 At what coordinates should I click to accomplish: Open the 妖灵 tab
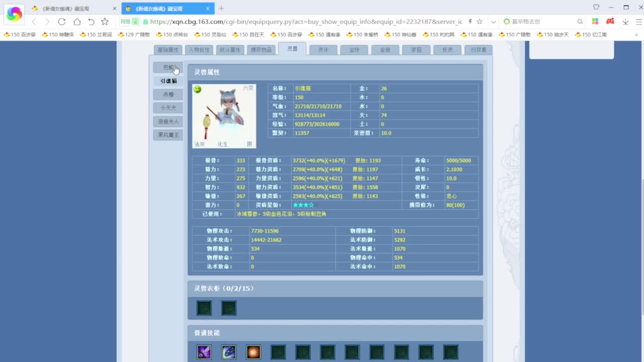(447, 50)
